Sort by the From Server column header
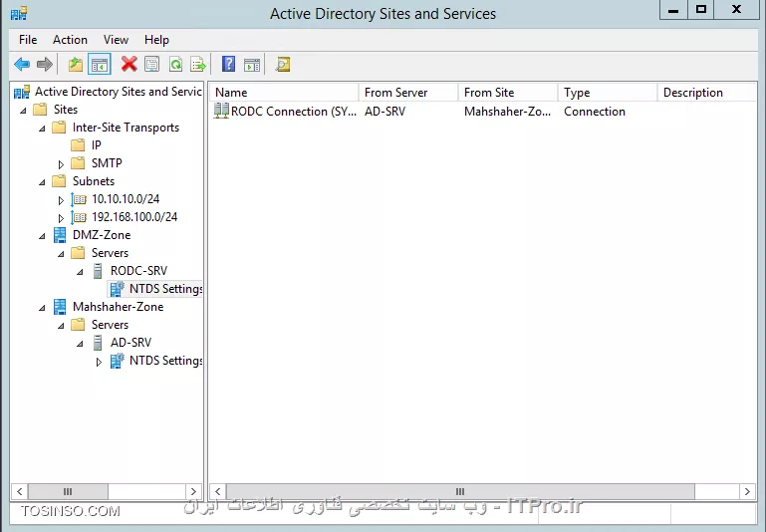The height and width of the screenshot is (532, 766). 408,93
